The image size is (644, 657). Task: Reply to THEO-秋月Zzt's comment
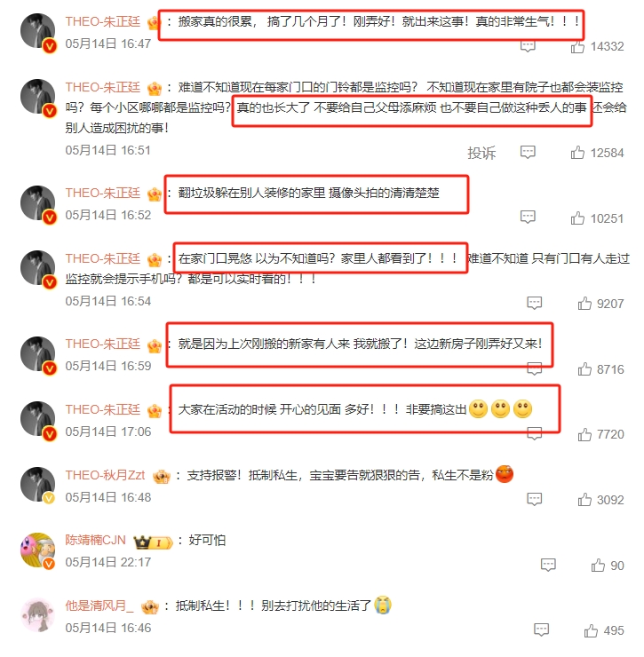(x=534, y=499)
